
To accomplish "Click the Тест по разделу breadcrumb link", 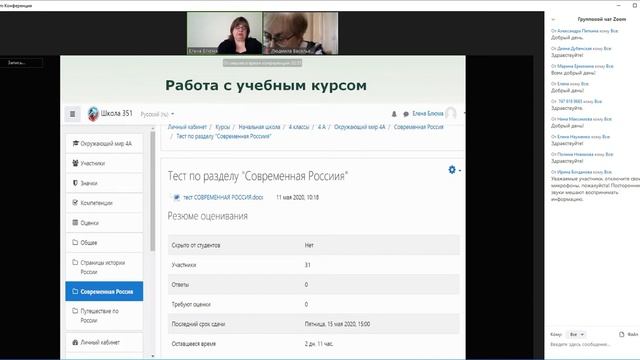I will click(x=224, y=136).
